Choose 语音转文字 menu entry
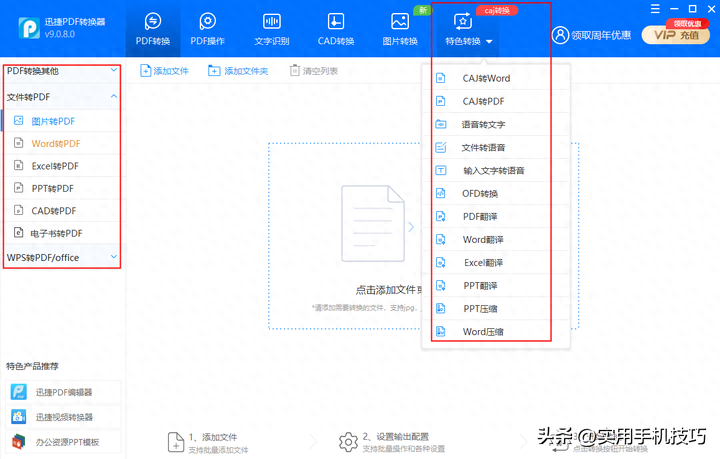 click(495, 124)
